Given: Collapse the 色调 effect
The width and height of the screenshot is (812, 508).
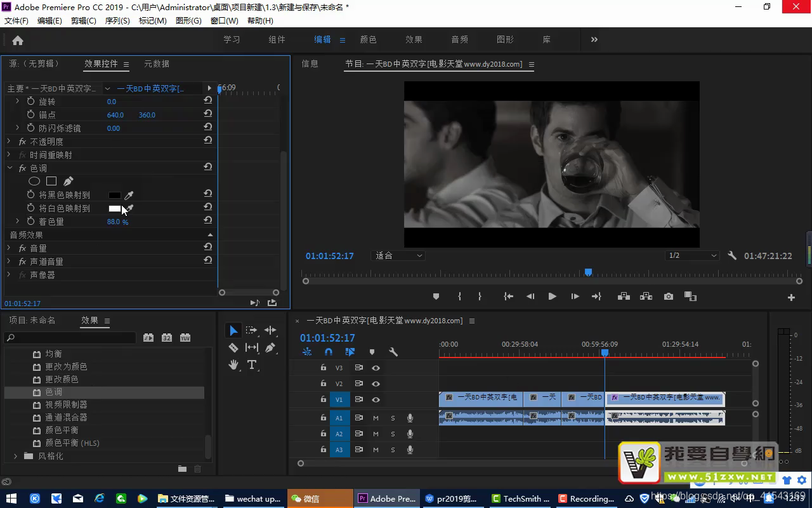Looking at the screenshot, I should (9, 168).
